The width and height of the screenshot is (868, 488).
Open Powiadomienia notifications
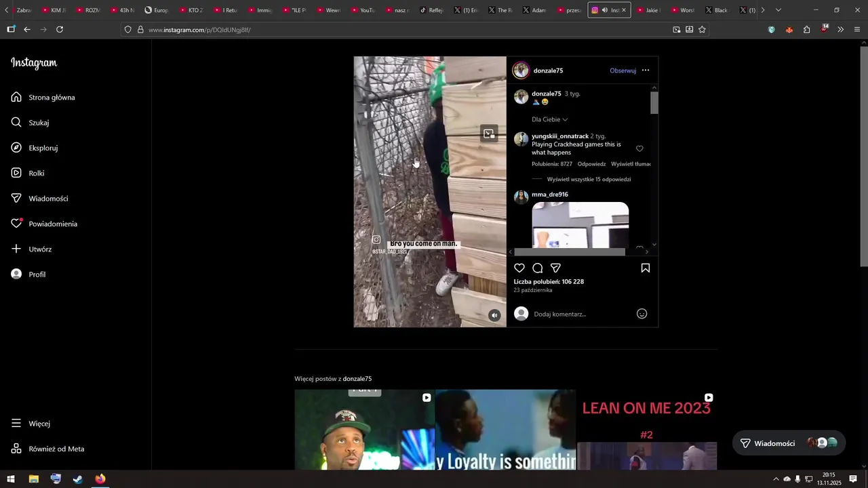[x=44, y=224]
